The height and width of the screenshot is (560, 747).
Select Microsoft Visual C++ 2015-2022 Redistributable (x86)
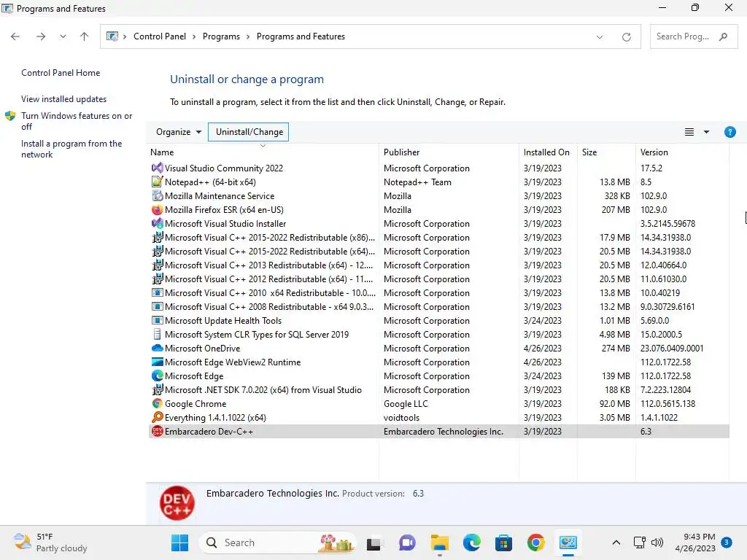[x=438, y=237]
